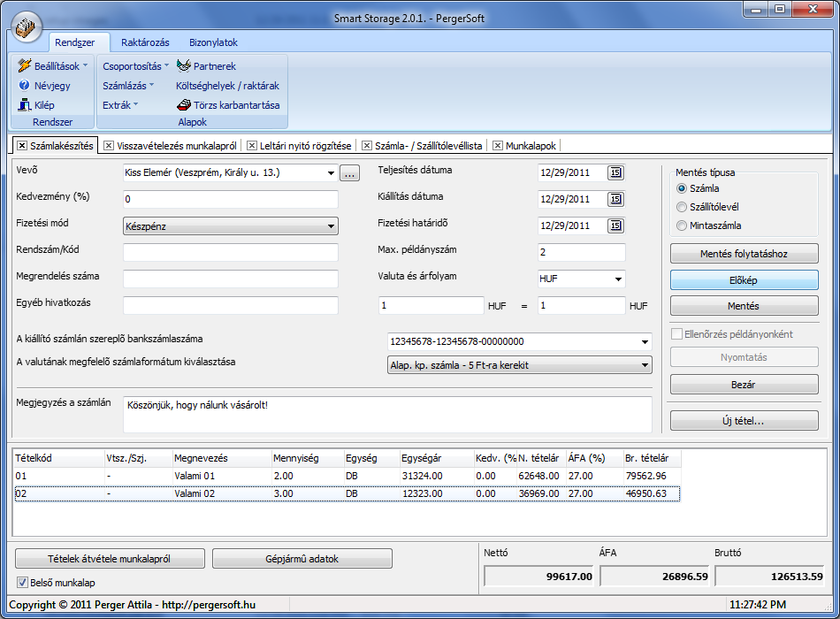This screenshot has height=619, width=840.
Task: Open Partnerek from the ribbon
Action: (184, 66)
